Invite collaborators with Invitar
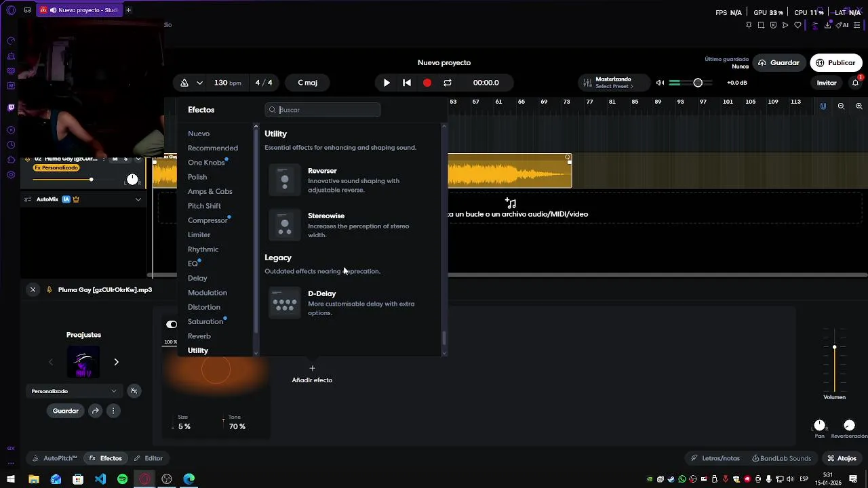 point(827,83)
